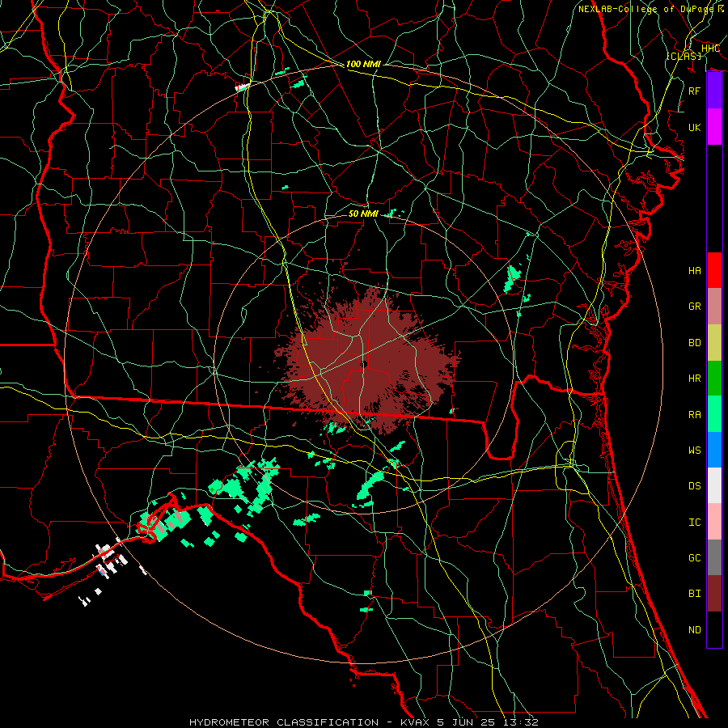The height and width of the screenshot is (728, 728).
Task: Click the radar site dot inside the brown echo
Action: (363, 364)
